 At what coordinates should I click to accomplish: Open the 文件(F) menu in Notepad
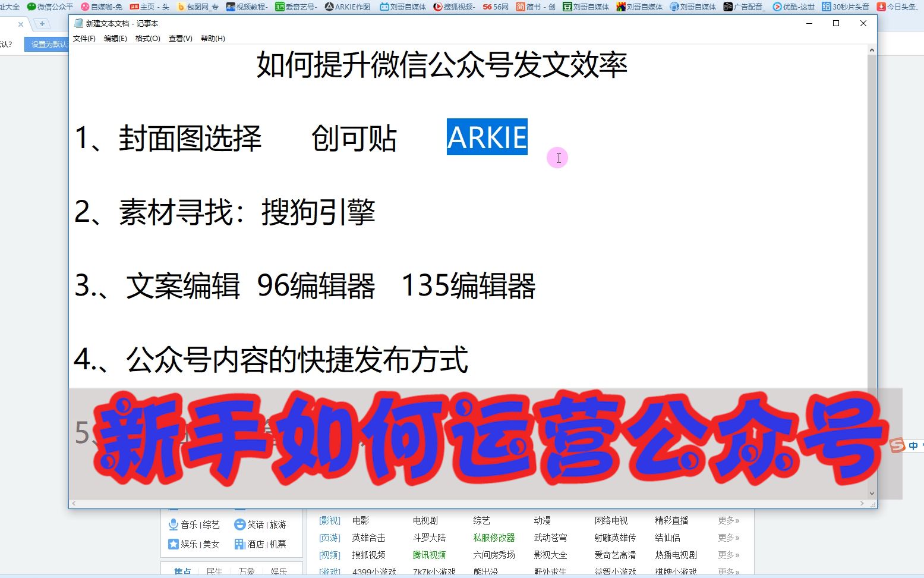84,39
